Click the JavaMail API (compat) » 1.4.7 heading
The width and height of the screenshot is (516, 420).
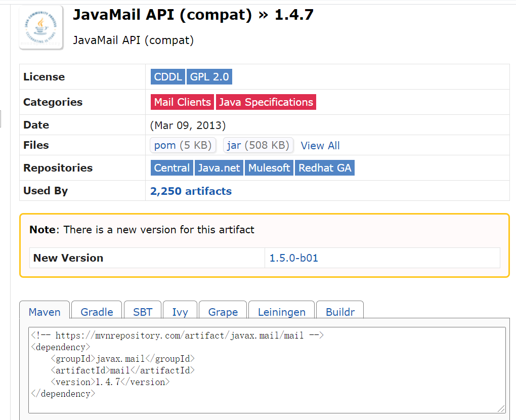click(193, 15)
